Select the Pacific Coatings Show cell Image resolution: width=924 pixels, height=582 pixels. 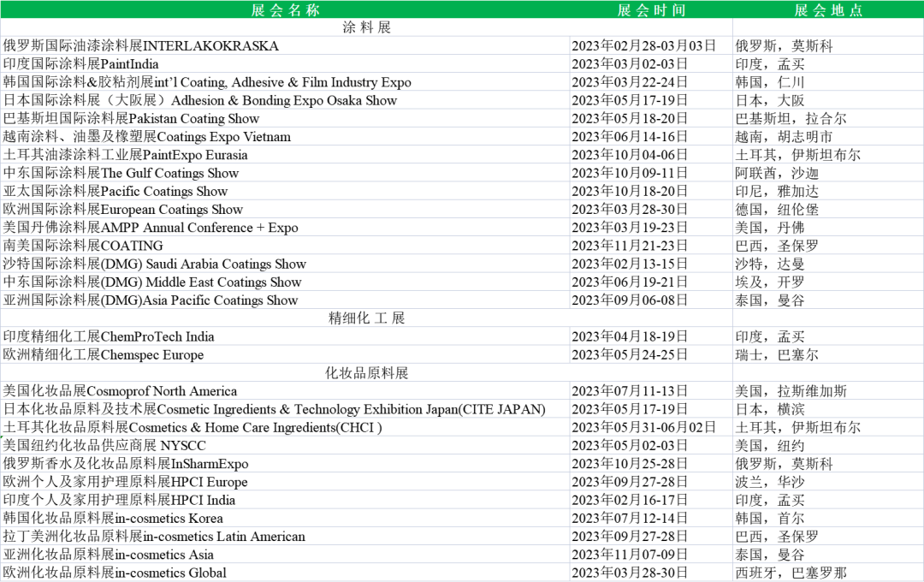point(285,191)
